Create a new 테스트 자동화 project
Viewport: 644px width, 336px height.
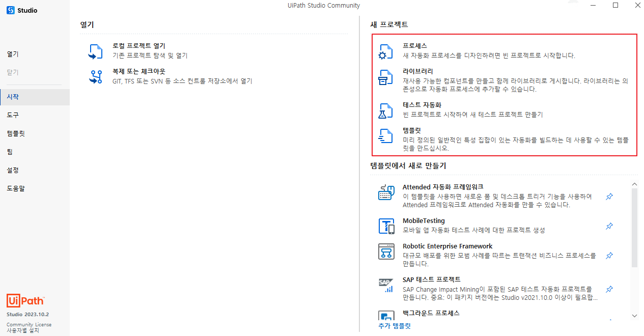(505, 110)
